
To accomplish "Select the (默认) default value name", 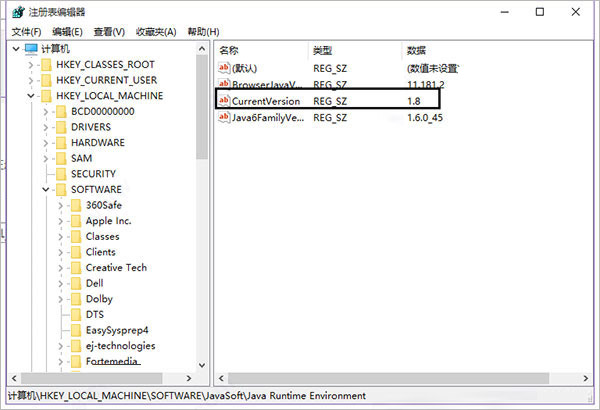I will (x=245, y=69).
